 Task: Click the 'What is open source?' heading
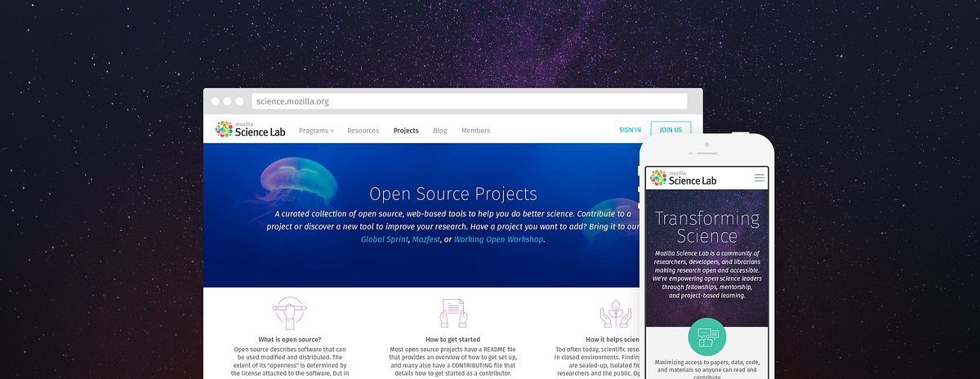289,339
